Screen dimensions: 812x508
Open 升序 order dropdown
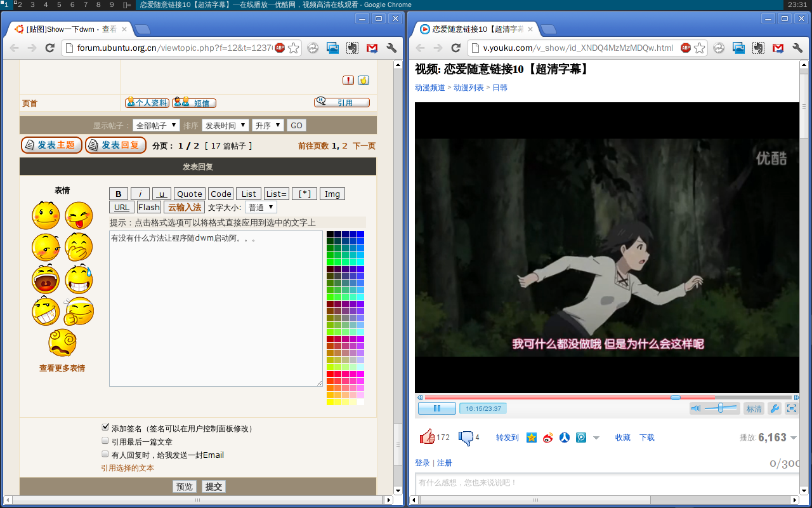(x=268, y=125)
